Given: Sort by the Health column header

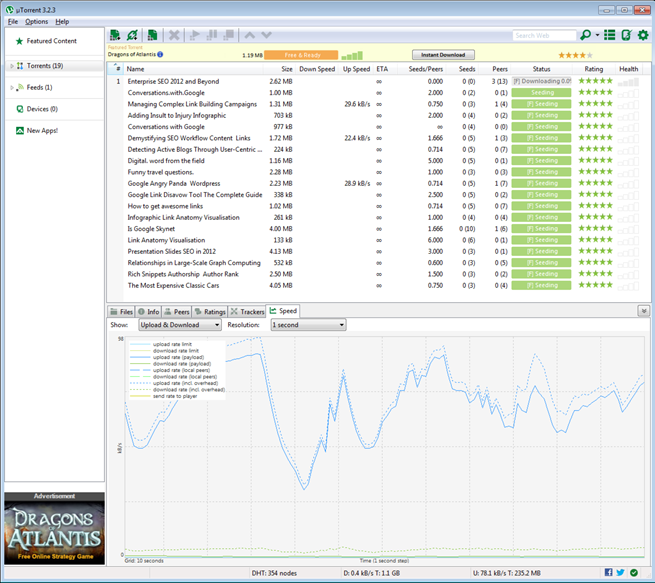Looking at the screenshot, I should click(628, 69).
